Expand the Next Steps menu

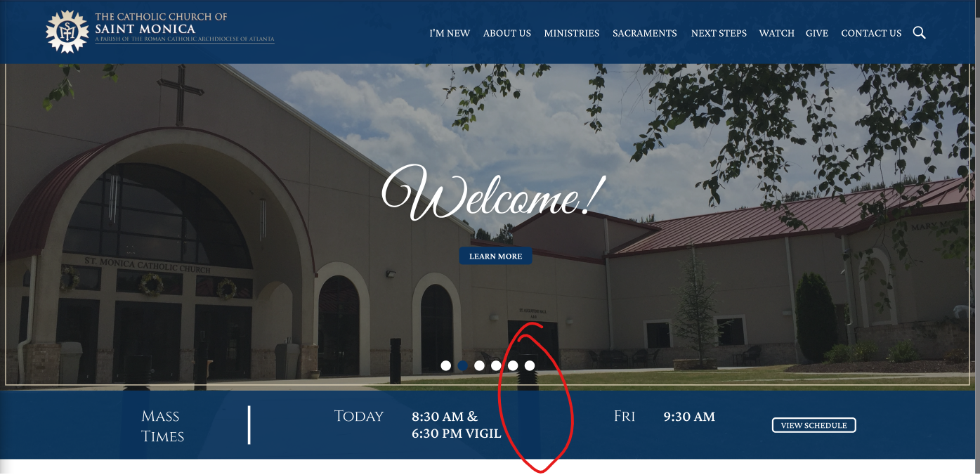(719, 33)
